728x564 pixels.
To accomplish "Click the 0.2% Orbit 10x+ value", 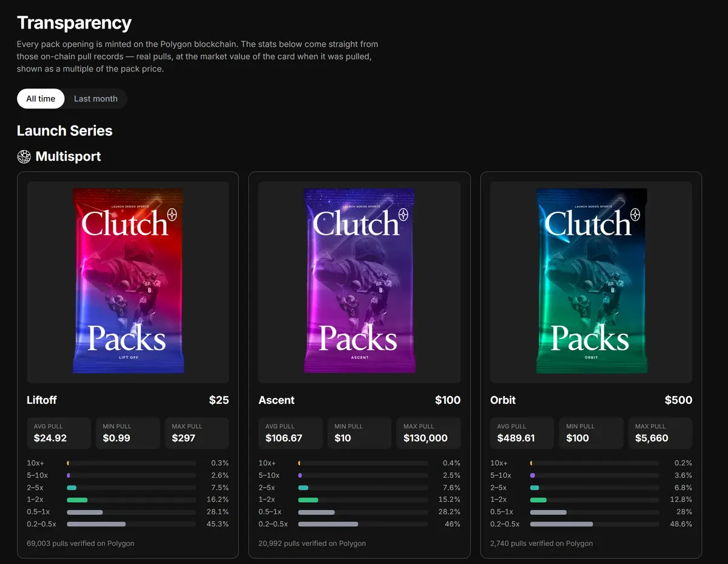I will (683, 463).
